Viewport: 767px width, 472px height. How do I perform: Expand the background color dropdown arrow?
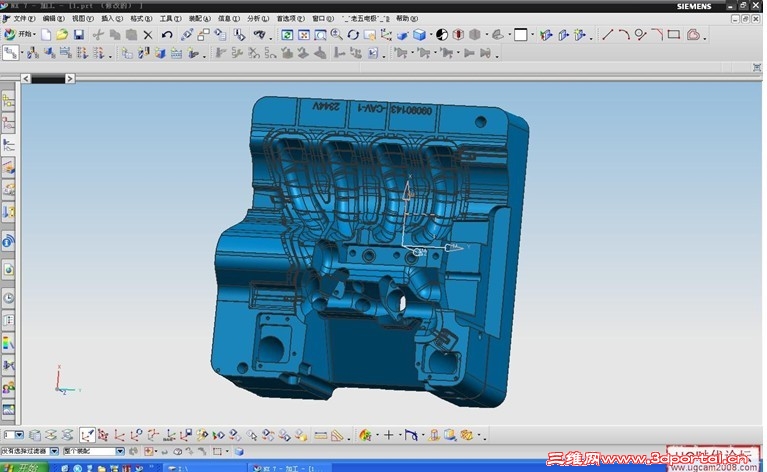(532, 35)
